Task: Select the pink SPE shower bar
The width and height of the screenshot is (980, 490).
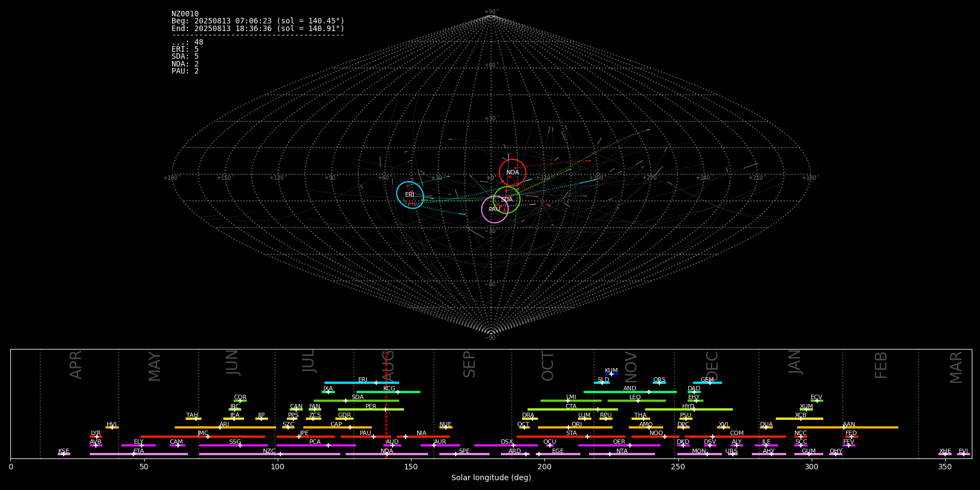Action: pyautogui.click(x=464, y=454)
